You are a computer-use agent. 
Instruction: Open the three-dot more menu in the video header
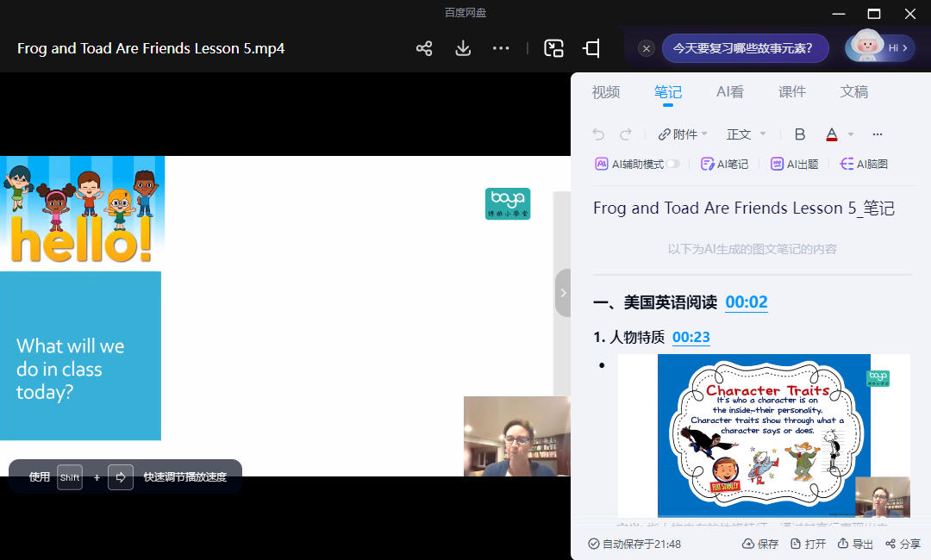(x=501, y=48)
